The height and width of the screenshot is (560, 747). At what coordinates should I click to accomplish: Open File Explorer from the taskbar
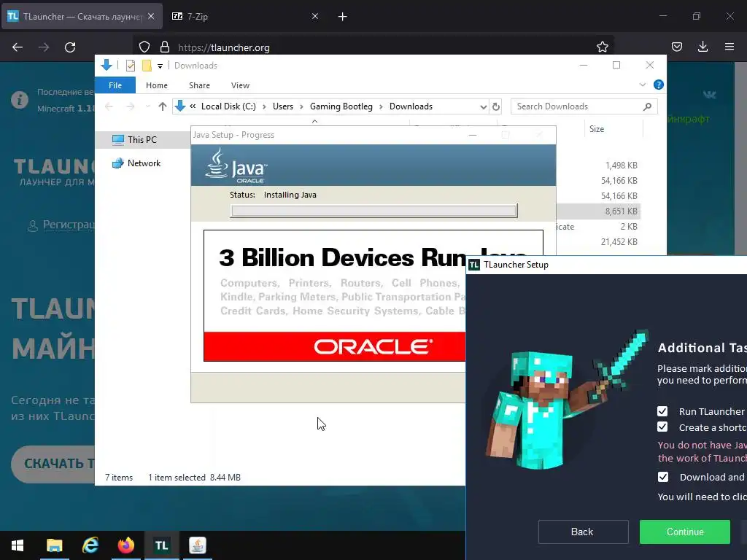(x=54, y=545)
